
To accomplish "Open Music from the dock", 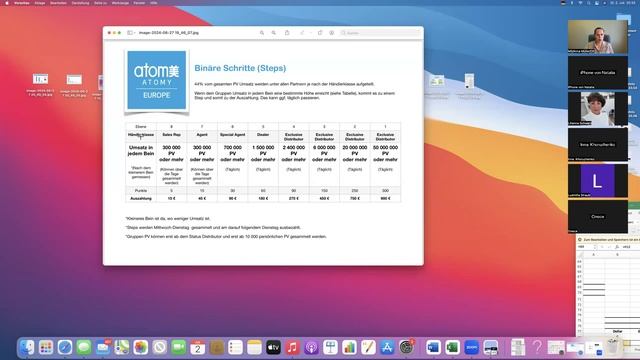I will (x=292, y=347).
